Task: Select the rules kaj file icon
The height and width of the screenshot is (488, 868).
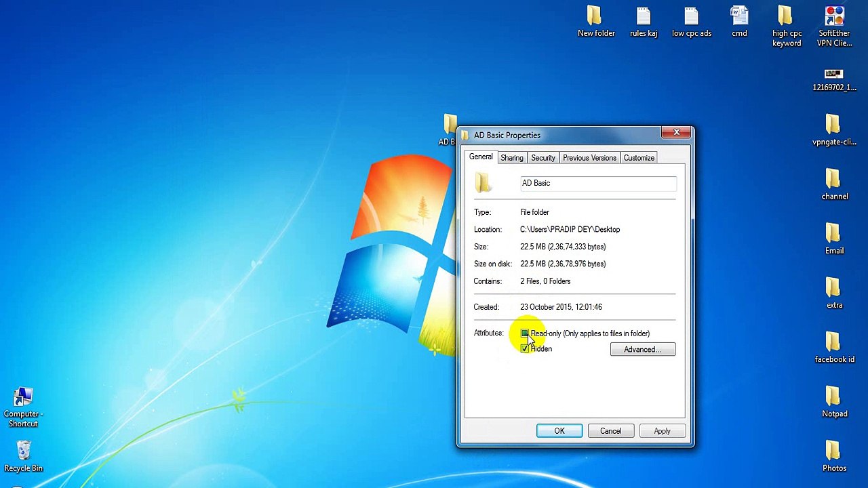Action: point(644,22)
